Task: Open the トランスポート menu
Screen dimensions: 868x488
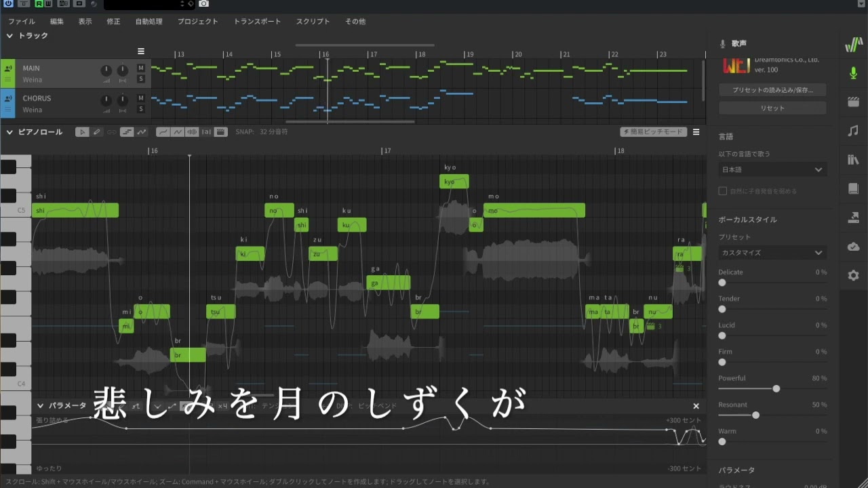Action: (x=257, y=22)
